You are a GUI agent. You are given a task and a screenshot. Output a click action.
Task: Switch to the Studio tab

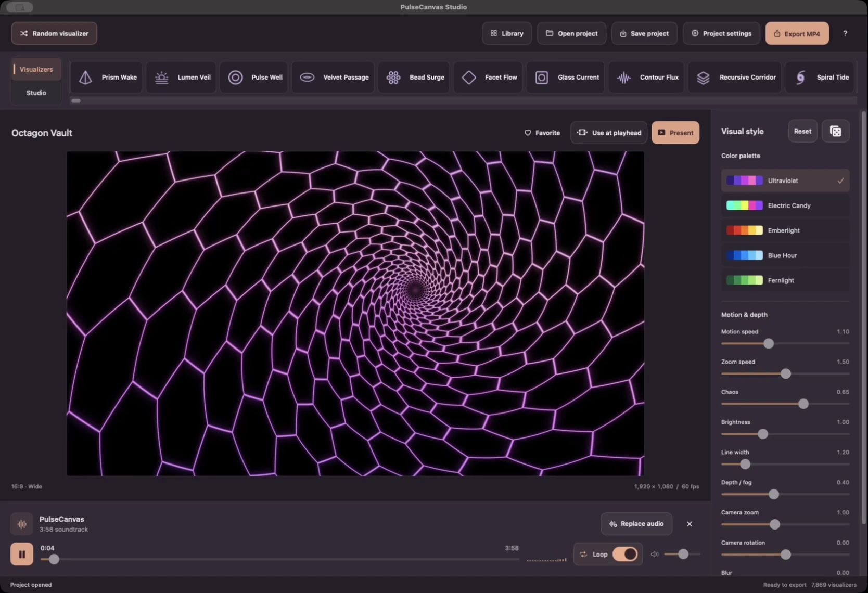coord(36,93)
